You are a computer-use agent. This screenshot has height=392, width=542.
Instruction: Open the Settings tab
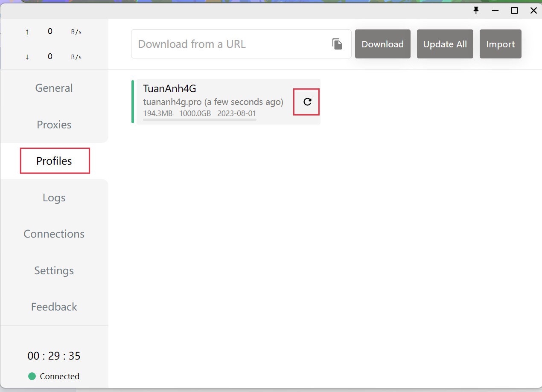click(54, 270)
